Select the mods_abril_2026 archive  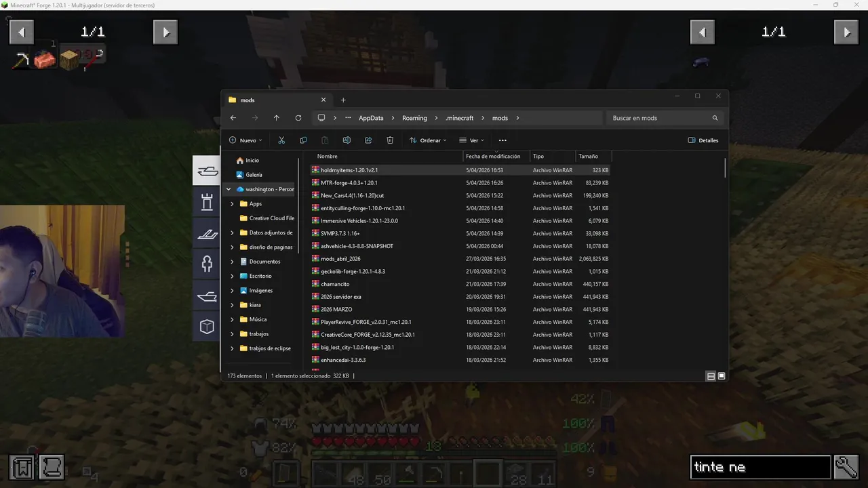(460, 259)
